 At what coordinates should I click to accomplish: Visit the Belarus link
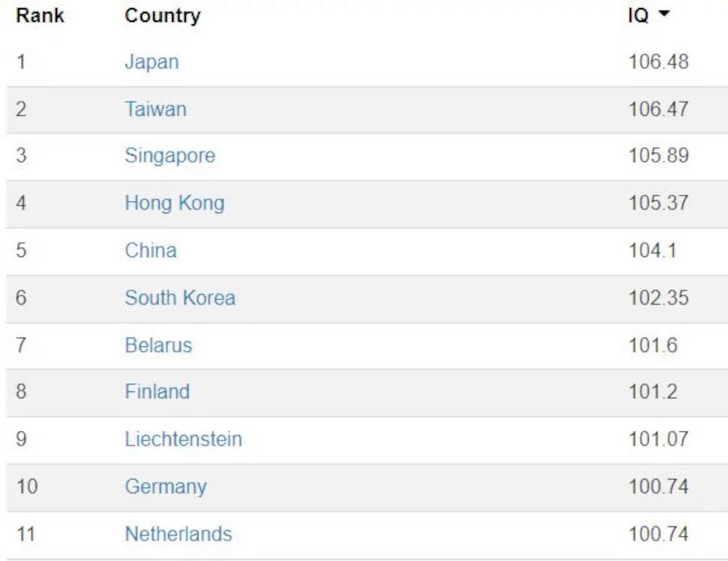click(158, 345)
